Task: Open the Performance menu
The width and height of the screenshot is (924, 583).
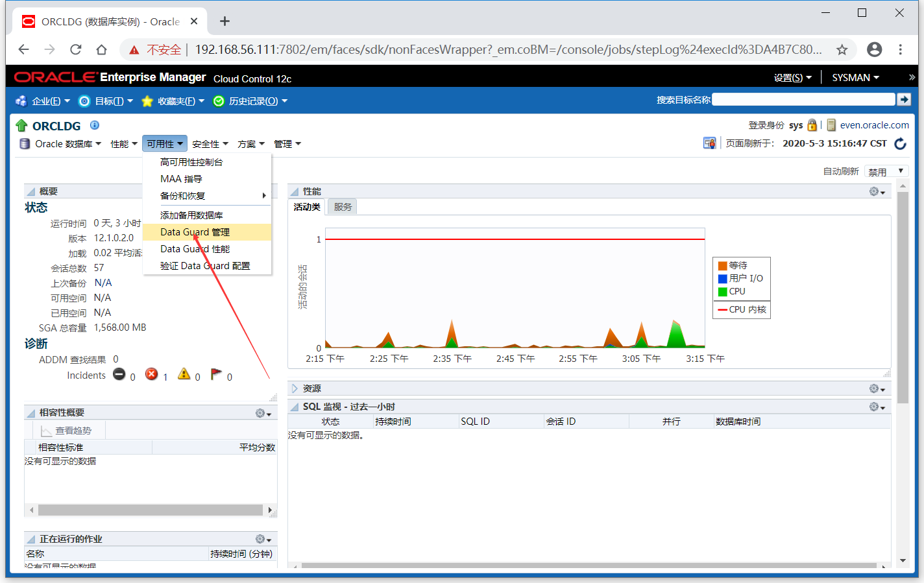Action: (x=124, y=144)
